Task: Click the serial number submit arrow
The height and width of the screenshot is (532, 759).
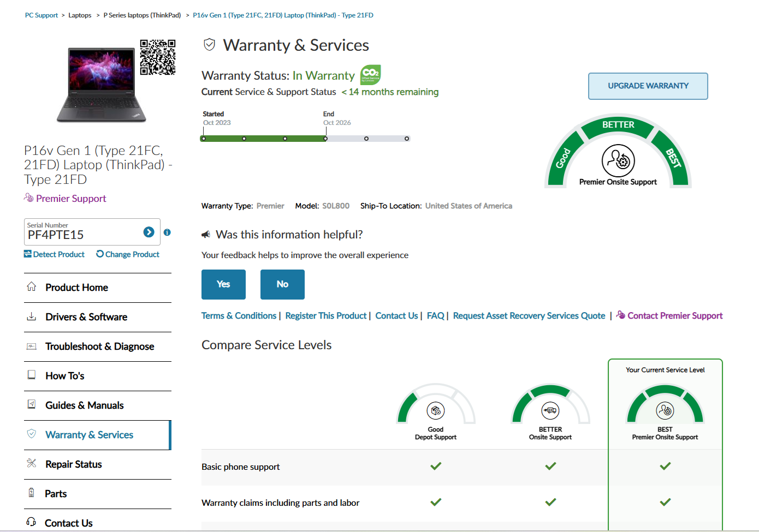Action: [x=149, y=232]
